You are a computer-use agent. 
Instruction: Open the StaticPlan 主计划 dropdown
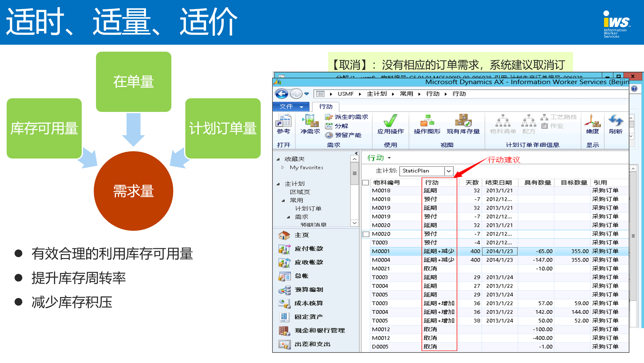click(x=449, y=171)
